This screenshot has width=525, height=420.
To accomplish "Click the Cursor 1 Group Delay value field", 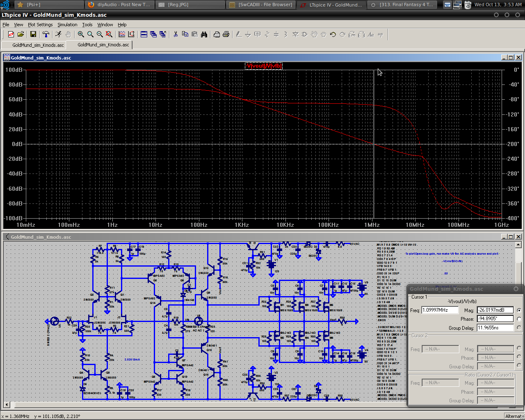I will [x=495, y=328].
